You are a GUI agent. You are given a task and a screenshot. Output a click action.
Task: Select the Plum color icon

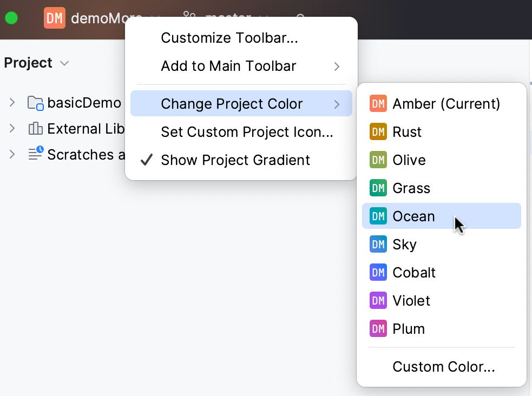(378, 328)
